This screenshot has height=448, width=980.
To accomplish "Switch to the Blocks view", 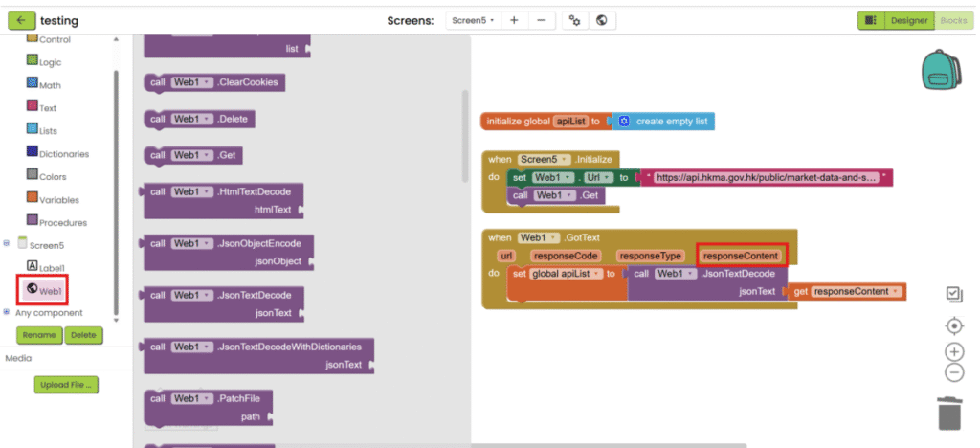I will (x=953, y=20).
